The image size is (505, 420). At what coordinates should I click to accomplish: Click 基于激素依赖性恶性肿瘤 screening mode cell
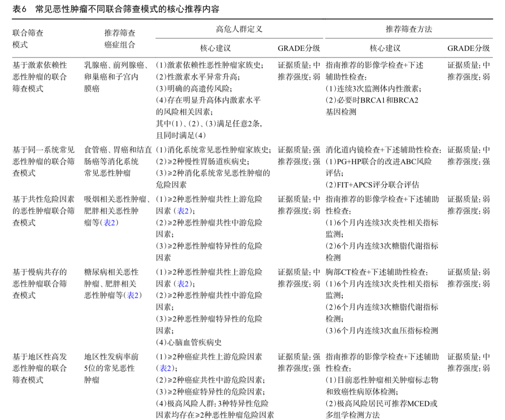(40, 77)
